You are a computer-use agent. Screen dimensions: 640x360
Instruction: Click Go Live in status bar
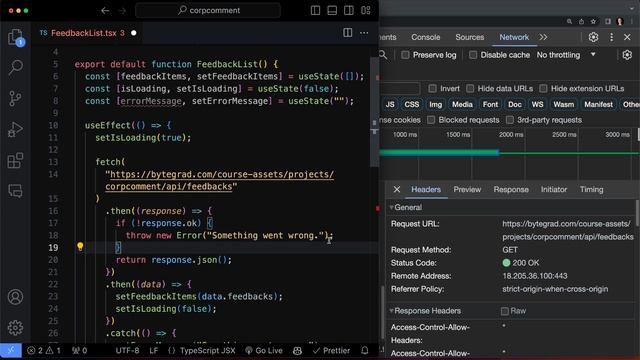[x=264, y=350]
